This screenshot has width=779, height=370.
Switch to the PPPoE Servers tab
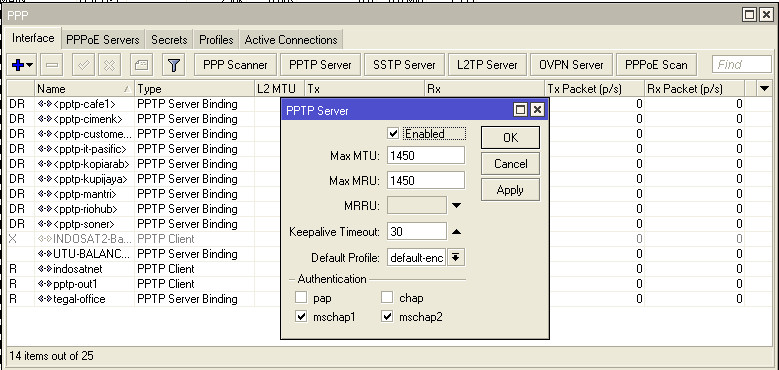pos(103,40)
